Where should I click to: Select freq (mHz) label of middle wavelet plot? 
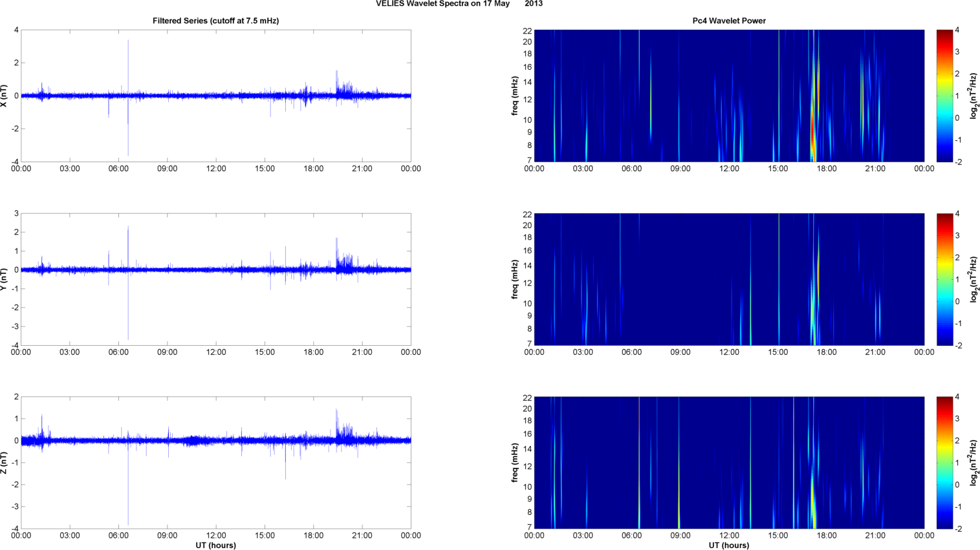[x=515, y=279]
